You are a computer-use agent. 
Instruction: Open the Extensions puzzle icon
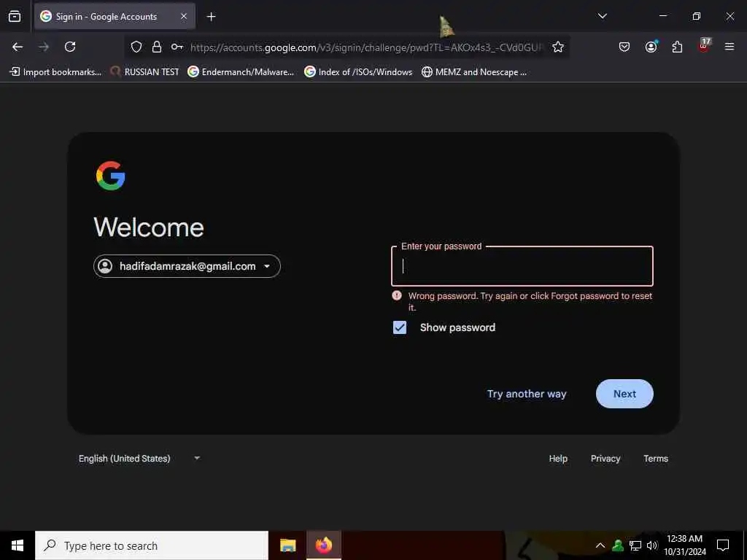coord(677,47)
